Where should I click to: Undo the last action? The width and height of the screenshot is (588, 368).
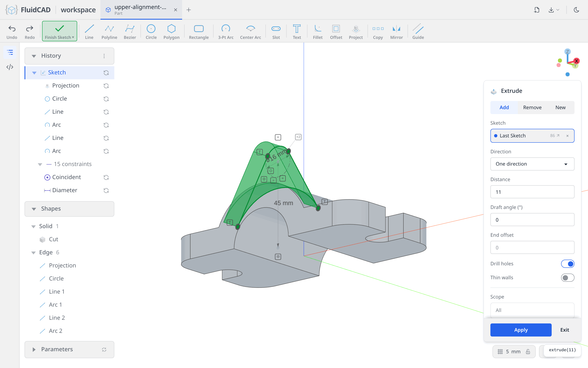pos(12,32)
